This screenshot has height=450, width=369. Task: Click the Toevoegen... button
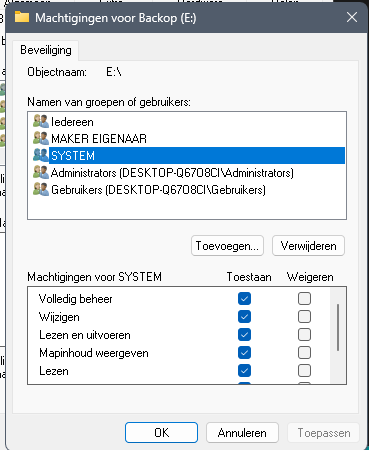(227, 246)
